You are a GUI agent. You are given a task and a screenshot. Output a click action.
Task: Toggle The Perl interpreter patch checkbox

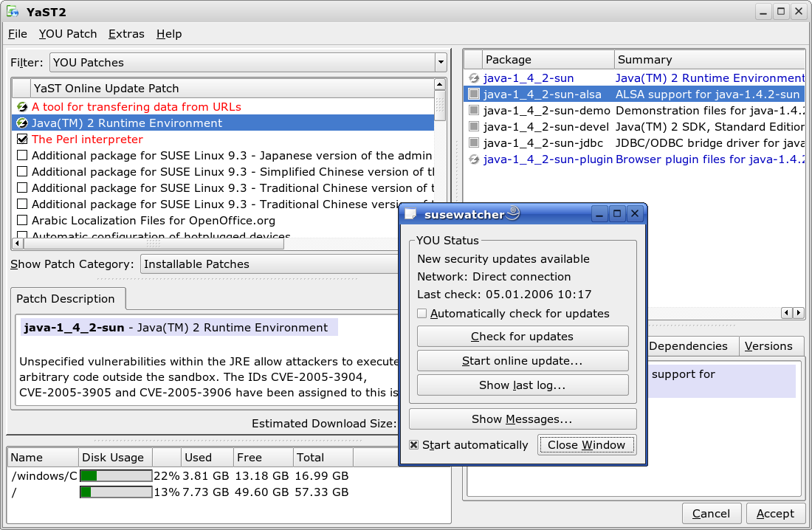22,139
